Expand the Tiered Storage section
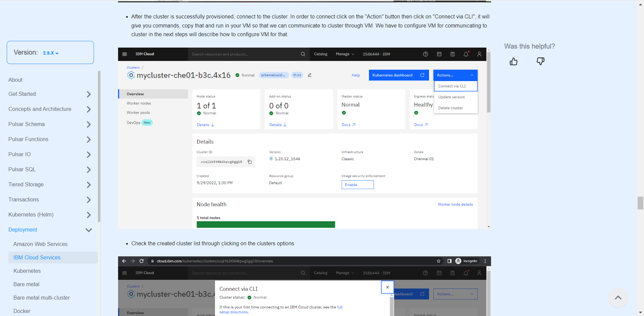The image size is (644, 316). coord(89,185)
